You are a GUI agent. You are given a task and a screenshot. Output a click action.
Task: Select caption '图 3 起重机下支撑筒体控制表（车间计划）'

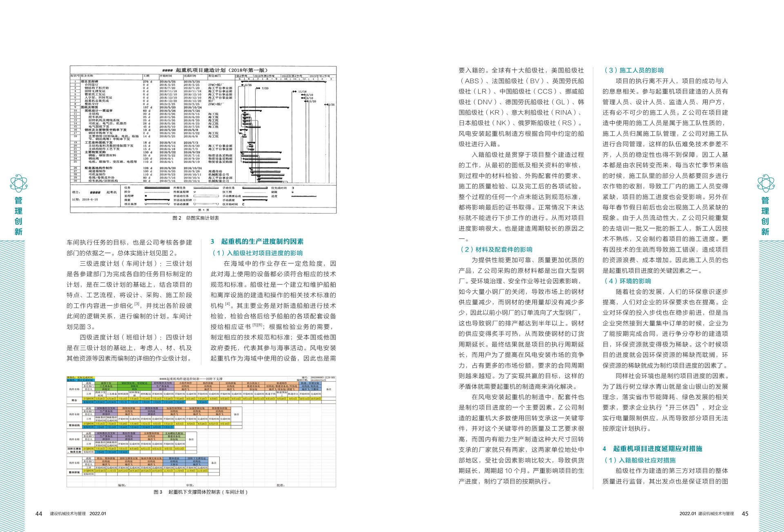[x=201, y=492]
